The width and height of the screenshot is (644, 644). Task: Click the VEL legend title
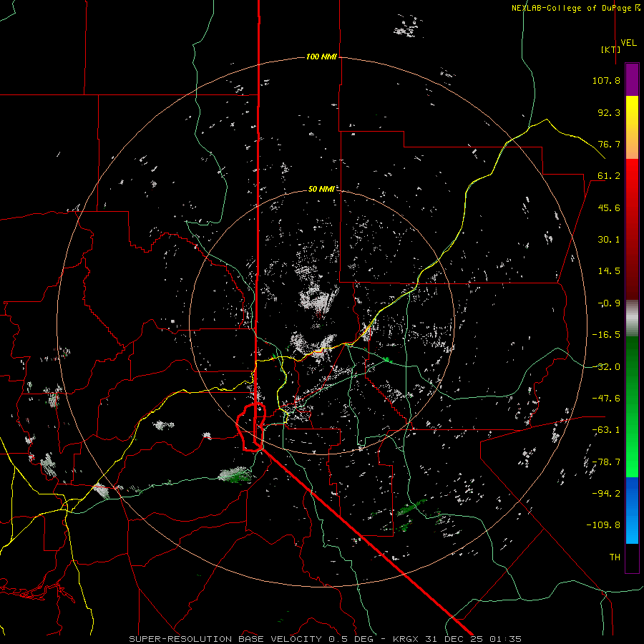click(628, 43)
